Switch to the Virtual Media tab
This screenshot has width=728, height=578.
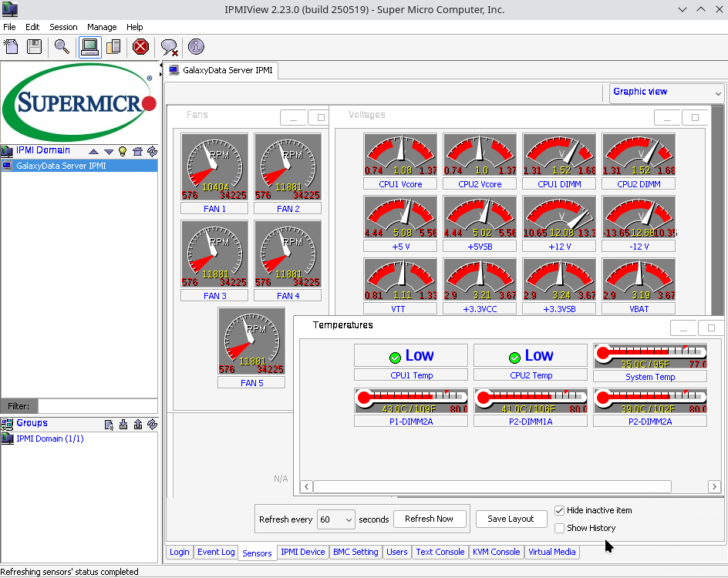(552, 552)
